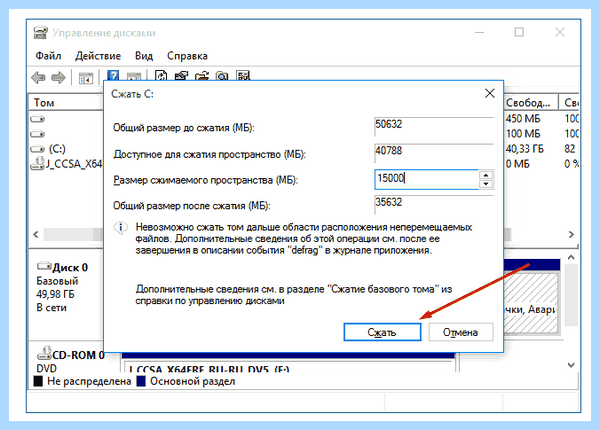Open the Действие menu

pos(98,56)
